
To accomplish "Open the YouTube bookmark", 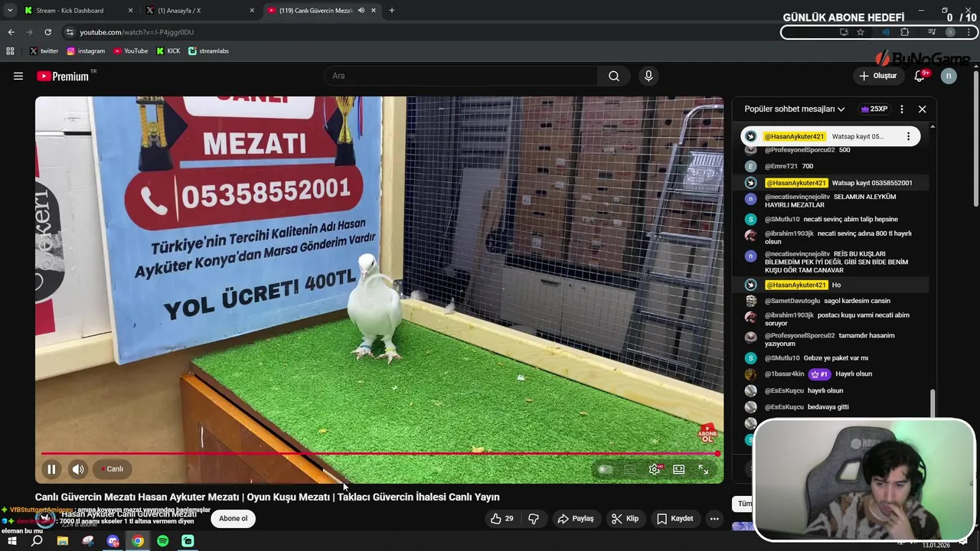I will tap(131, 51).
